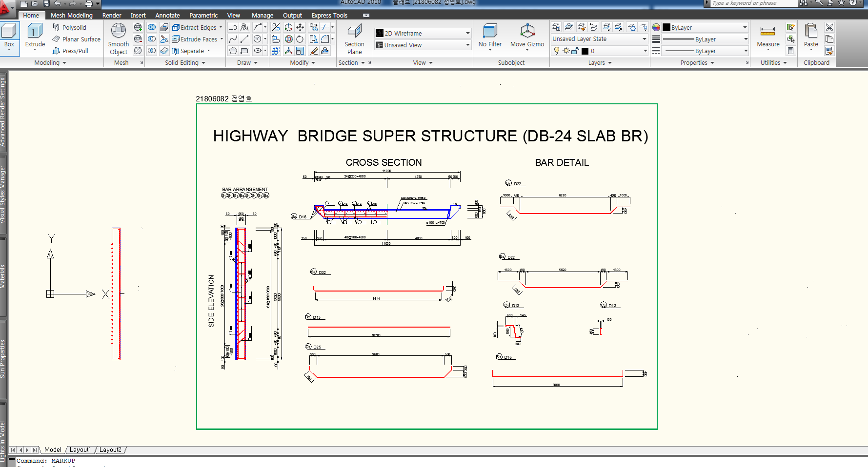Toggle layer 0 on/off lightbulb
The image size is (868, 467).
[x=557, y=51]
